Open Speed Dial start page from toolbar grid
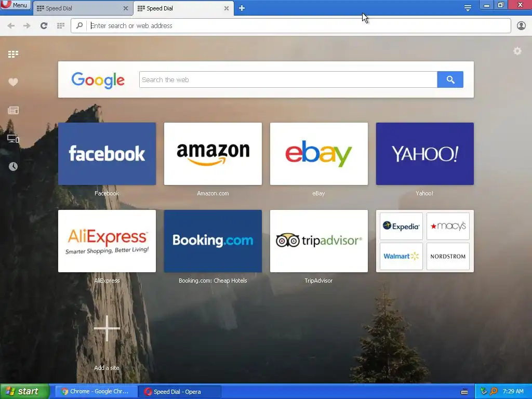This screenshot has height=399, width=532. 61,26
